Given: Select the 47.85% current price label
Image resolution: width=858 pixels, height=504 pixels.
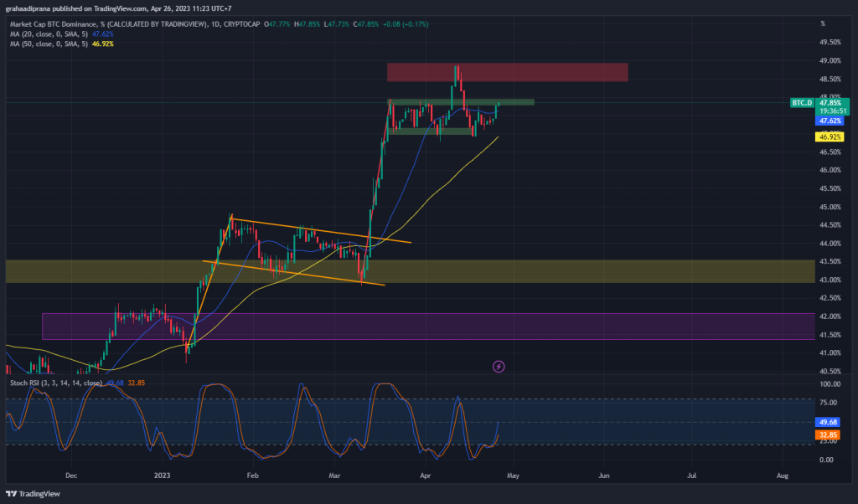Looking at the screenshot, I should [830, 103].
